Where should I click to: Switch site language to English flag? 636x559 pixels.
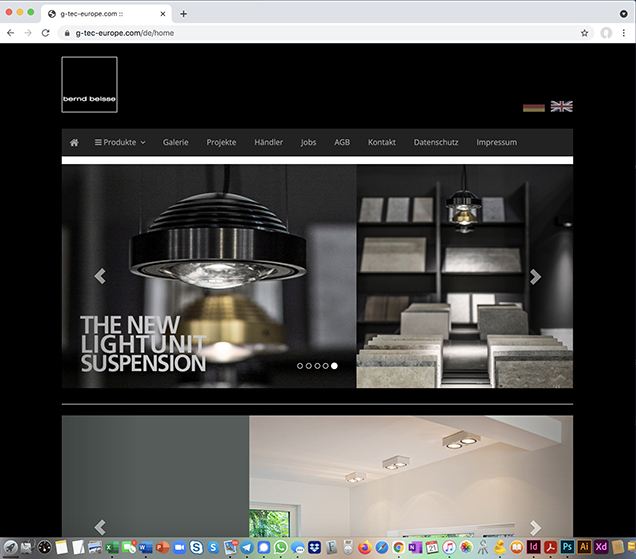tap(562, 106)
